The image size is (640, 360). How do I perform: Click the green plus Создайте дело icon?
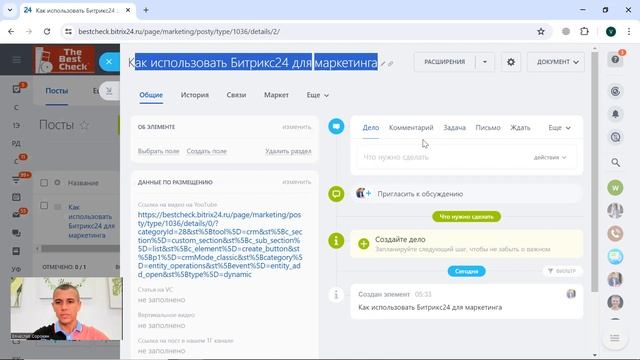click(363, 244)
